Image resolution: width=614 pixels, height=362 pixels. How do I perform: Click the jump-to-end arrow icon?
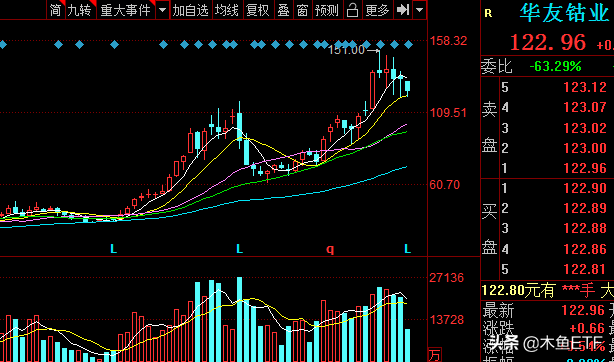click(x=403, y=10)
